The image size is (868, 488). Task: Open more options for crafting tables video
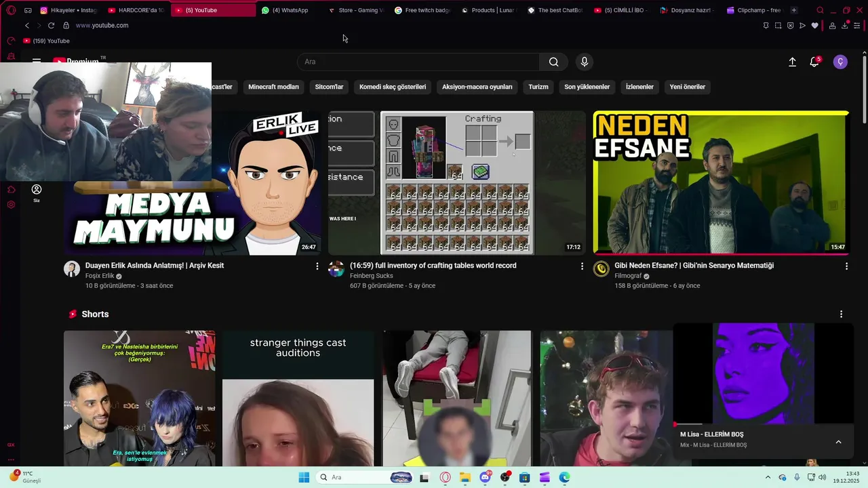(x=581, y=266)
